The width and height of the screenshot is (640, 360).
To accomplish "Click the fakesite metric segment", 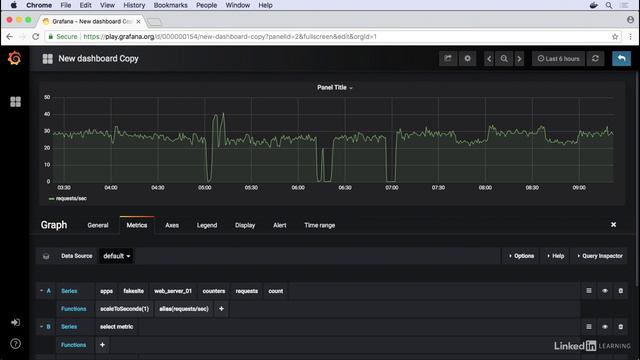I will 133,291.
